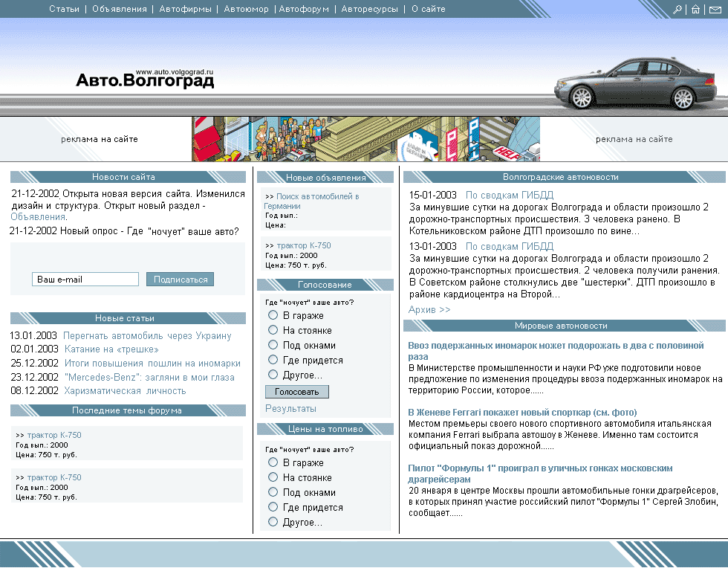The width and height of the screenshot is (728, 568).
Task: Click the Голосование section header
Action: [325, 285]
